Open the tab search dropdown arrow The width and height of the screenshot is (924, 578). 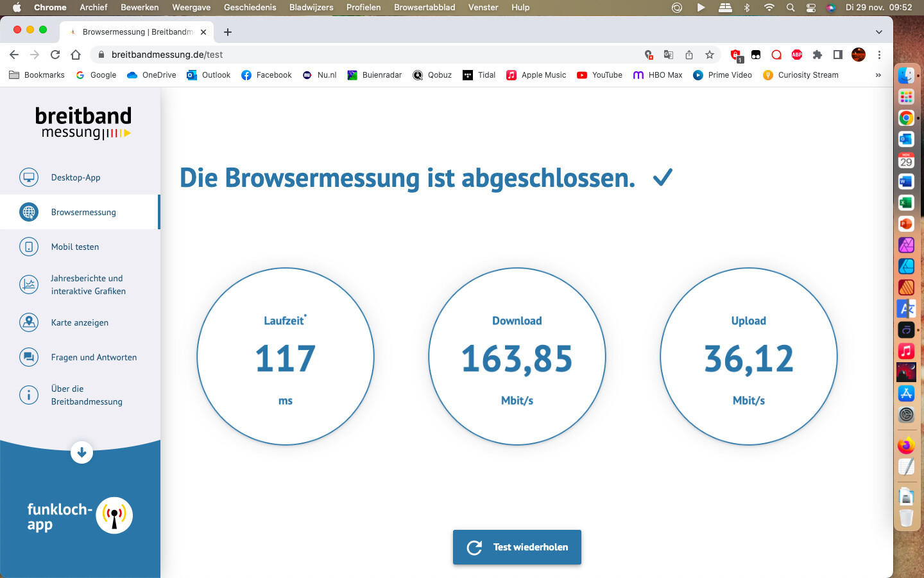click(878, 32)
